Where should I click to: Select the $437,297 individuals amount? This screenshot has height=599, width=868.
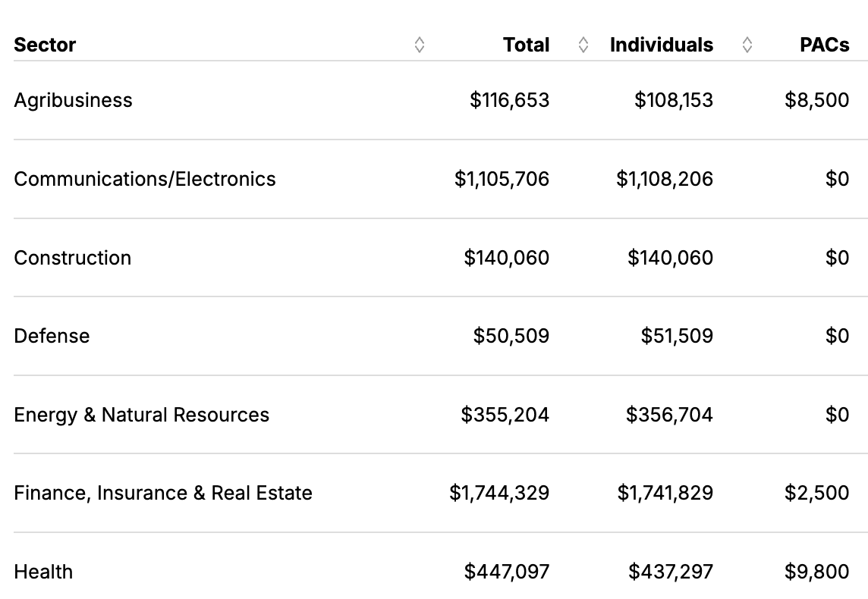(x=670, y=572)
